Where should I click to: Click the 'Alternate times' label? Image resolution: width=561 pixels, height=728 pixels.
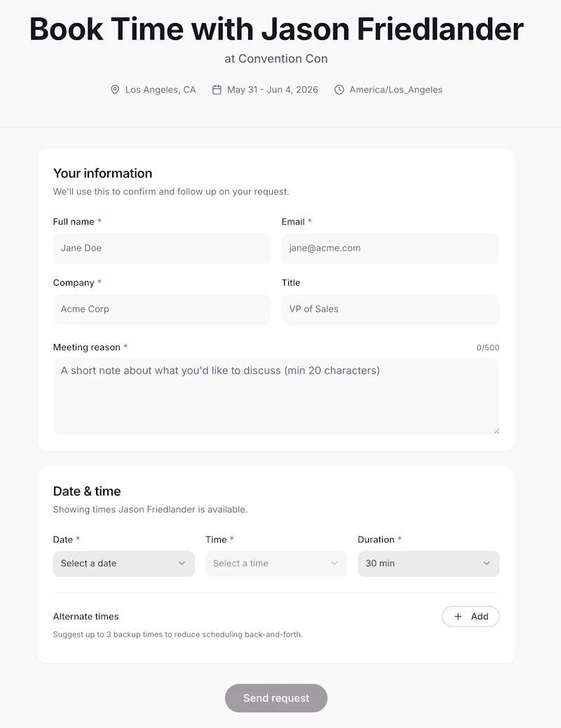(86, 616)
